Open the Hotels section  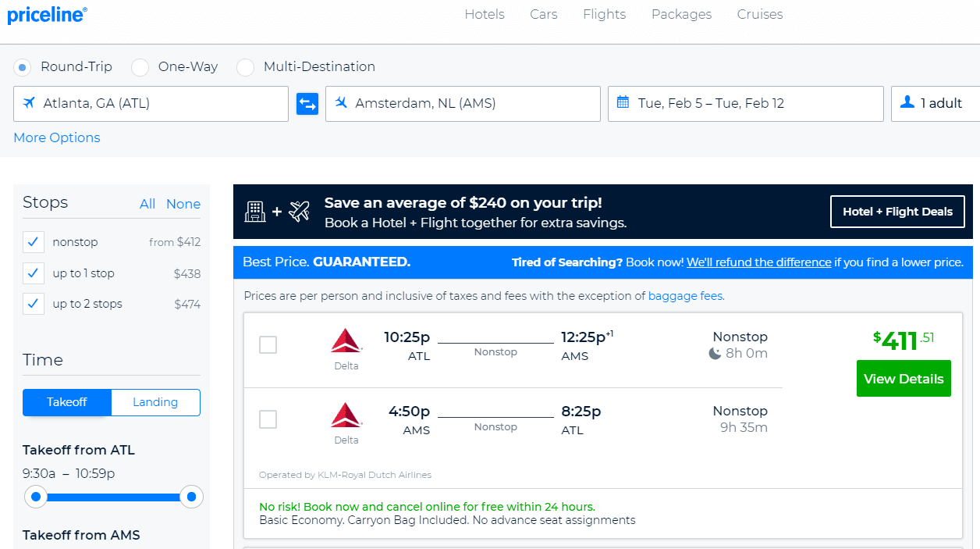[485, 14]
